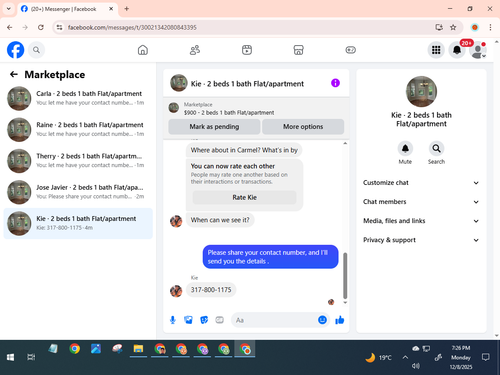Expand the Customize chat section
Screen dimensions: 500x375
tap(421, 183)
